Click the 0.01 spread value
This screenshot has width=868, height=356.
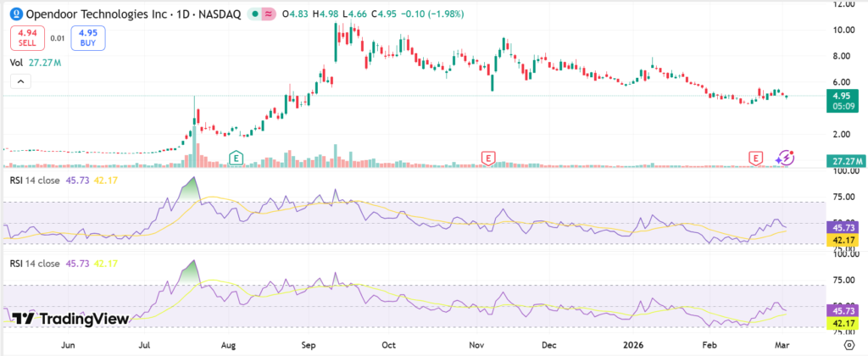(x=57, y=38)
